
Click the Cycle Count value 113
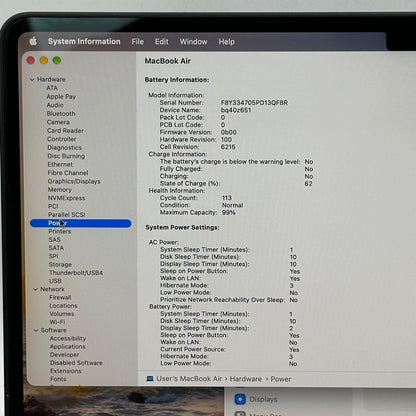[227, 198]
